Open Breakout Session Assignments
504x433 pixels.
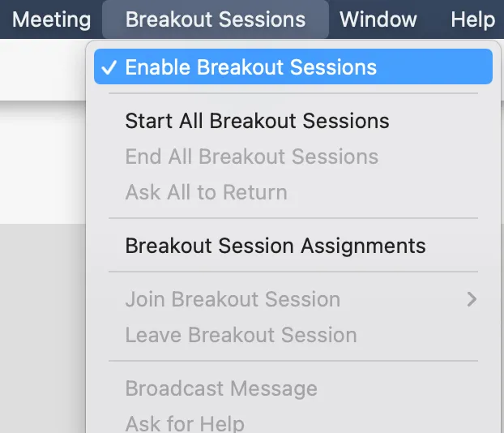(275, 246)
